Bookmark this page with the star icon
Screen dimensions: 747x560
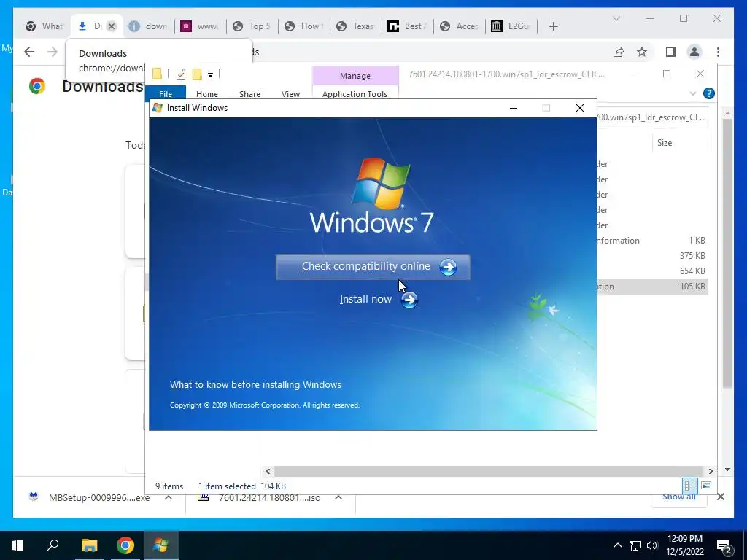tap(642, 52)
